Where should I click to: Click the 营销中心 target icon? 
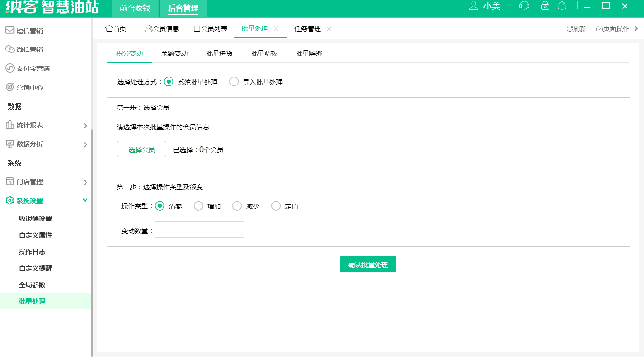pos(9,87)
